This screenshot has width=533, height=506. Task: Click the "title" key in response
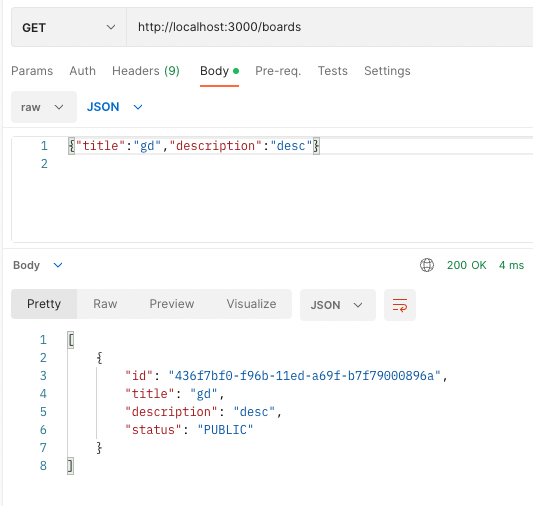tap(150, 394)
